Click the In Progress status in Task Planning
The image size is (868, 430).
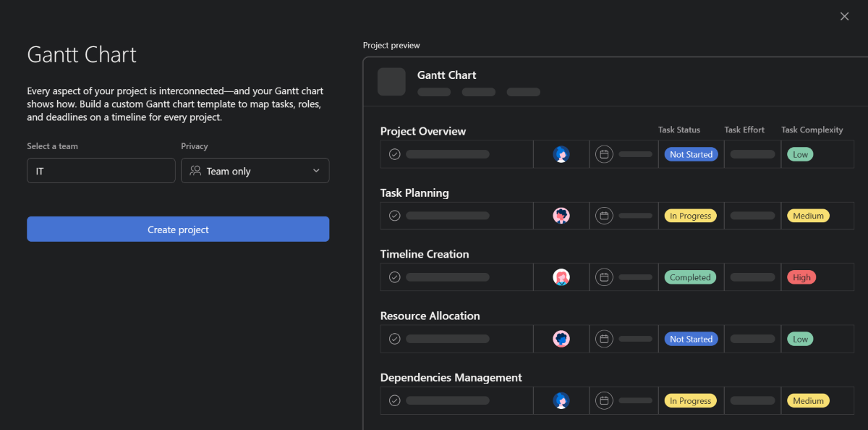(691, 216)
